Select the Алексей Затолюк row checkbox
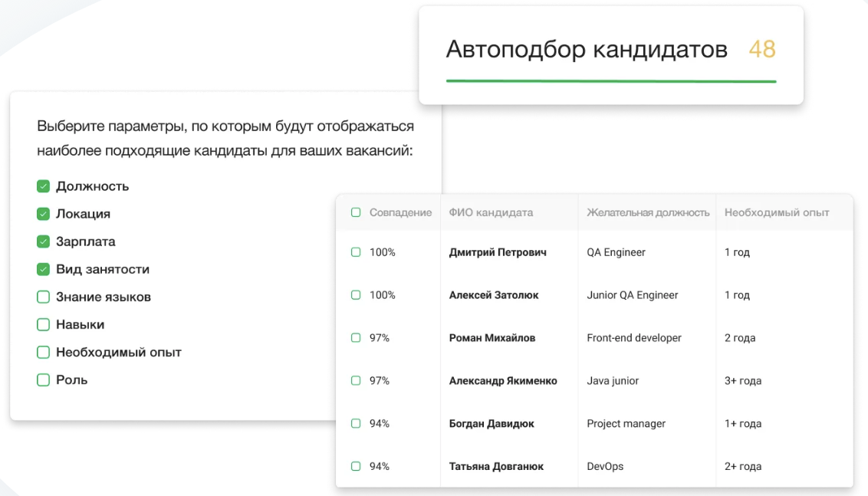This screenshot has width=868, height=496. pyautogui.click(x=356, y=295)
